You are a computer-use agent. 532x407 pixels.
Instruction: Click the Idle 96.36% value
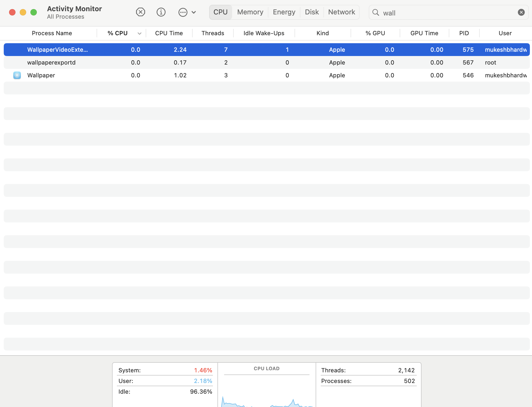201,392
